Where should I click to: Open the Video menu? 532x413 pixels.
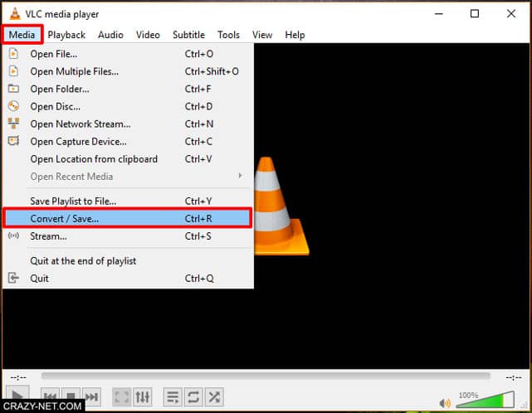click(148, 35)
